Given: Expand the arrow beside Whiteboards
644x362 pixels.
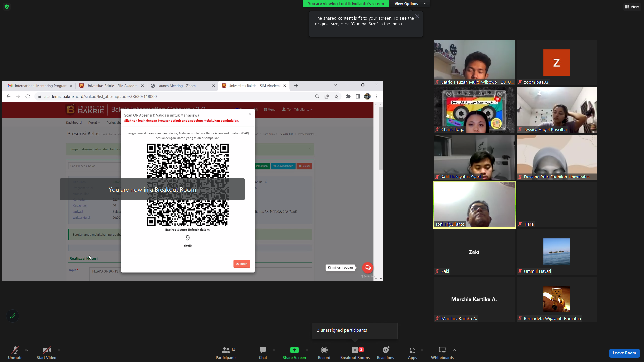Looking at the screenshot, I should pyautogui.click(x=455, y=350).
